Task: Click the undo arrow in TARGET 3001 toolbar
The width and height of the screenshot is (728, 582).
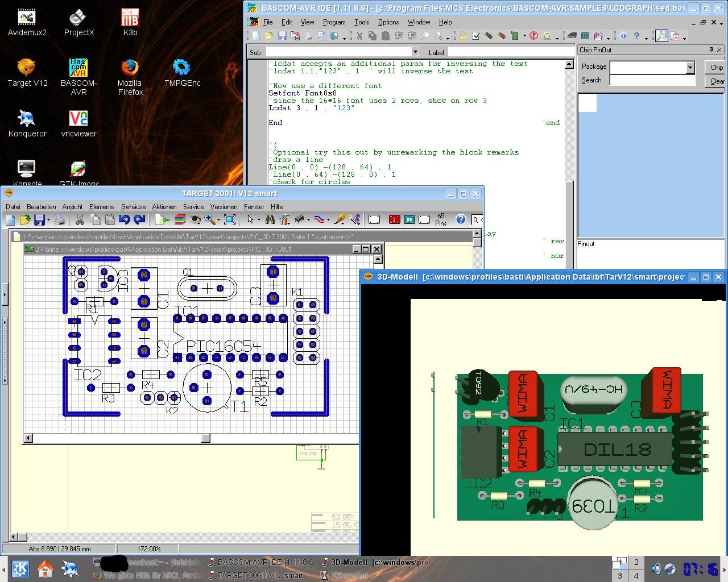Action: coord(125,219)
